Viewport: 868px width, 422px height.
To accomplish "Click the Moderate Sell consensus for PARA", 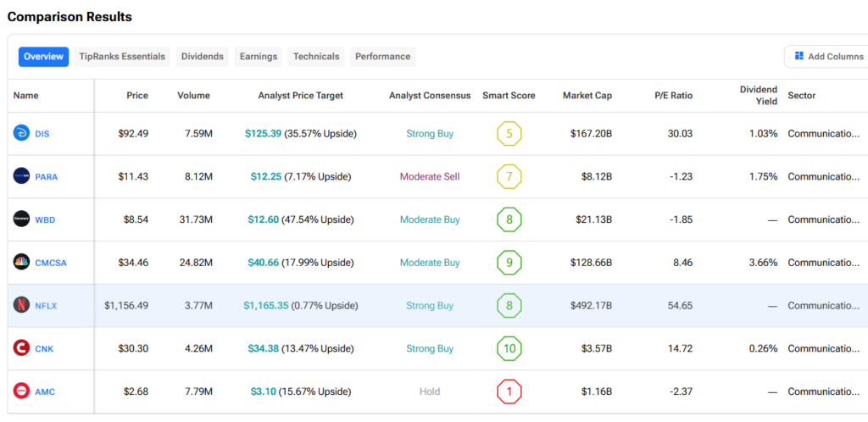I will click(x=430, y=176).
